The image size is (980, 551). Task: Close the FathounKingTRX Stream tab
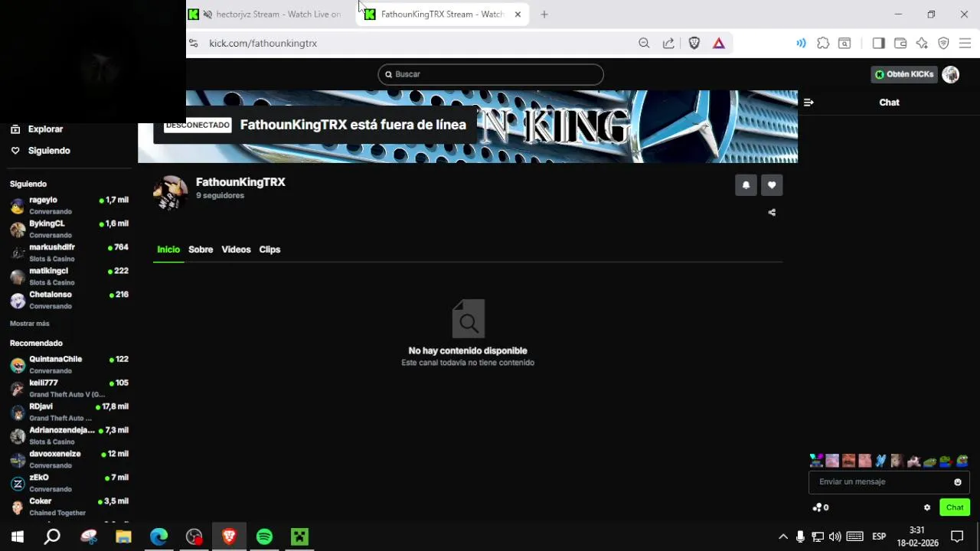click(x=518, y=15)
